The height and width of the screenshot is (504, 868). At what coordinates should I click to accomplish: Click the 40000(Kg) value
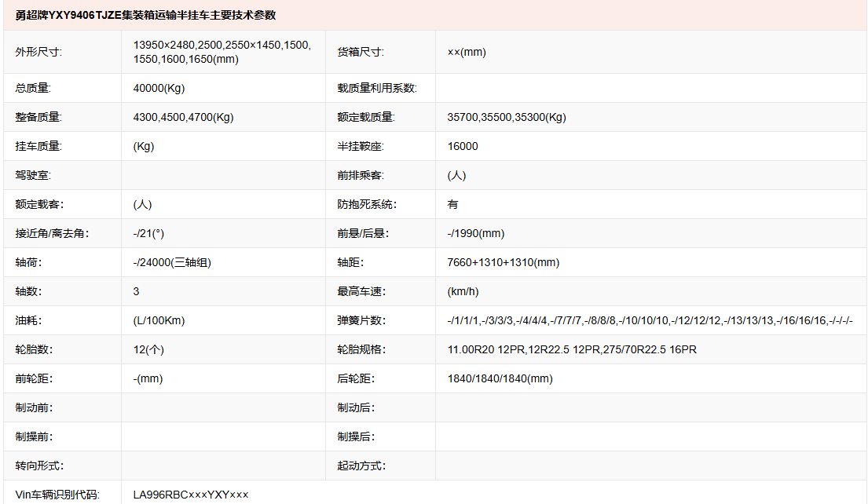tap(159, 88)
